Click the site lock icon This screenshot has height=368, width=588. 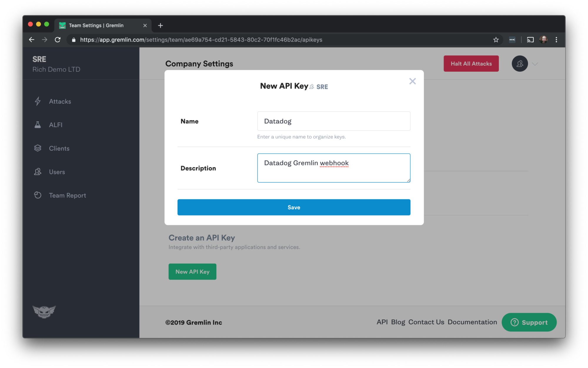(74, 40)
